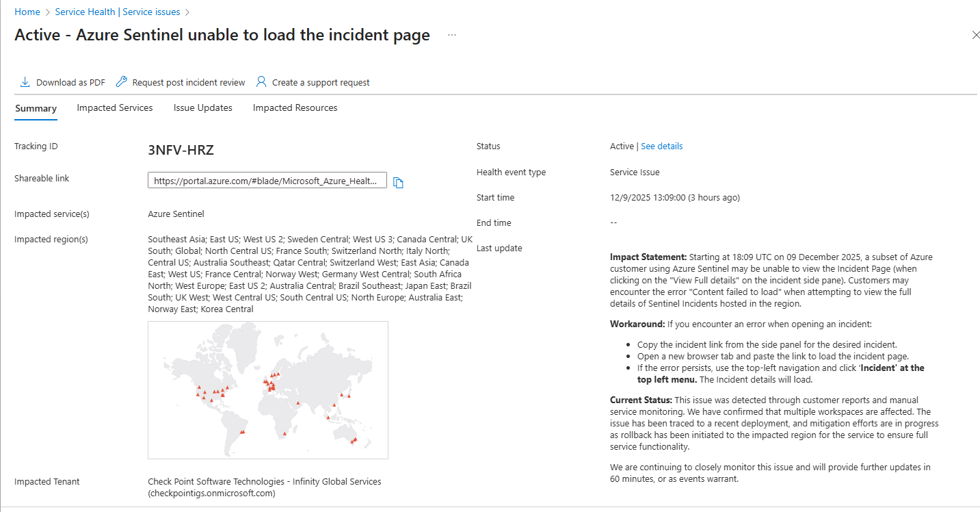The height and width of the screenshot is (512, 980).
Task: Click the 'Open a new browser tab' bullet
Action: (x=773, y=357)
